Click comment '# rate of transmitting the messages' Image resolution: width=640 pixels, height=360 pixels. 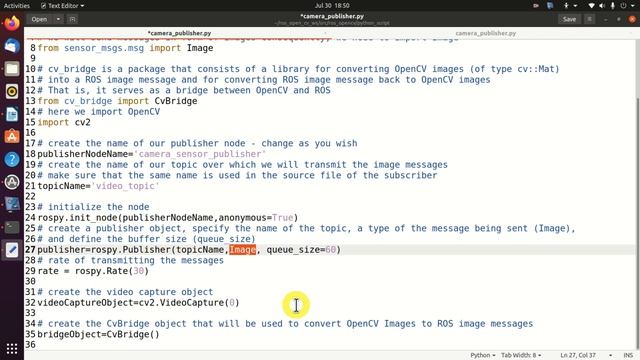click(131, 260)
